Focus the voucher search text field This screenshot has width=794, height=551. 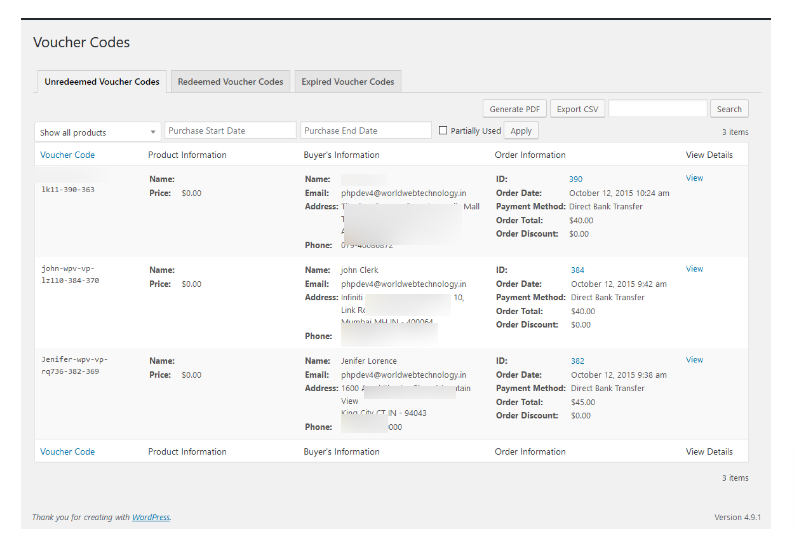657,109
